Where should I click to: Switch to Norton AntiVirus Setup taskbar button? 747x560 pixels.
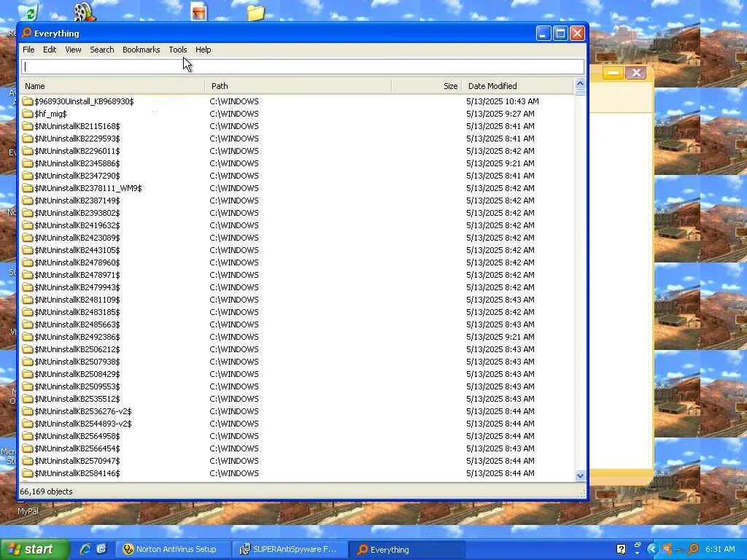(x=174, y=550)
